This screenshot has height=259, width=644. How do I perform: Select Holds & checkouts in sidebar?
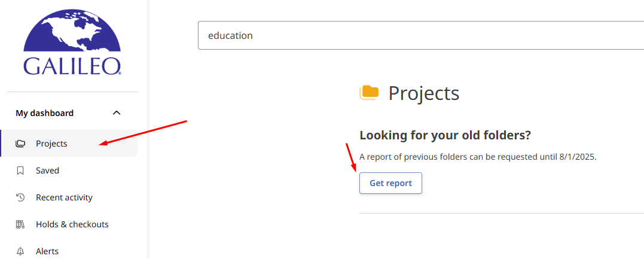click(x=69, y=224)
